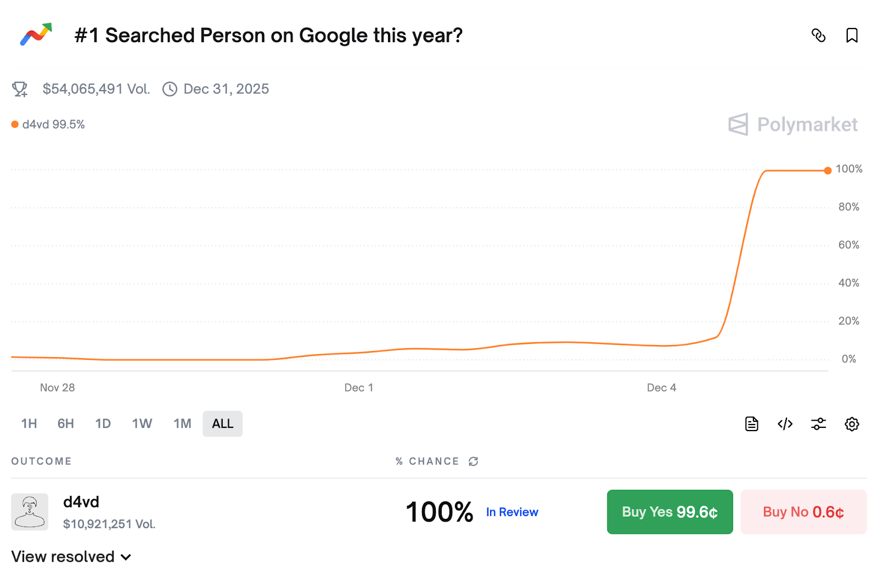Refresh the % chance column

(x=474, y=461)
